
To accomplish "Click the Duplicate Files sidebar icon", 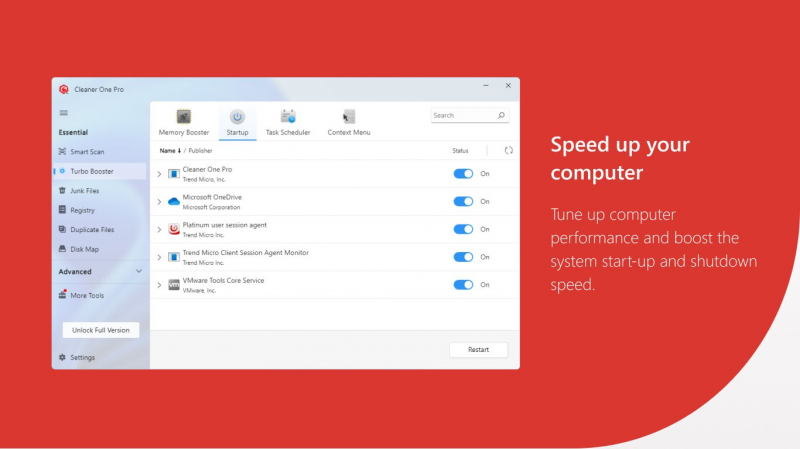I will 62,229.
